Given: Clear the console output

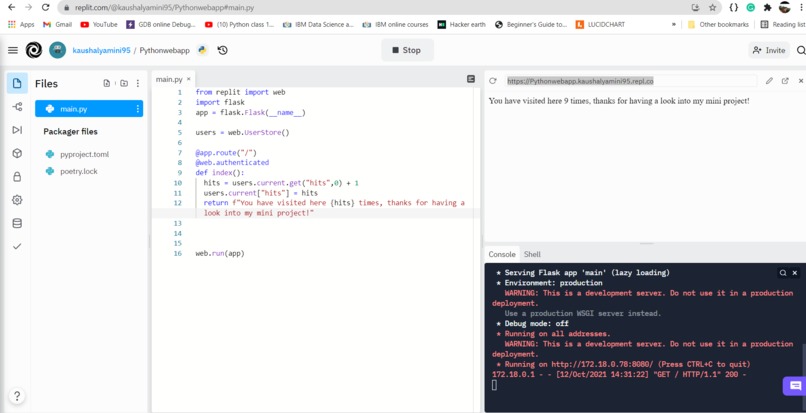Looking at the screenshot, I should click(x=795, y=273).
